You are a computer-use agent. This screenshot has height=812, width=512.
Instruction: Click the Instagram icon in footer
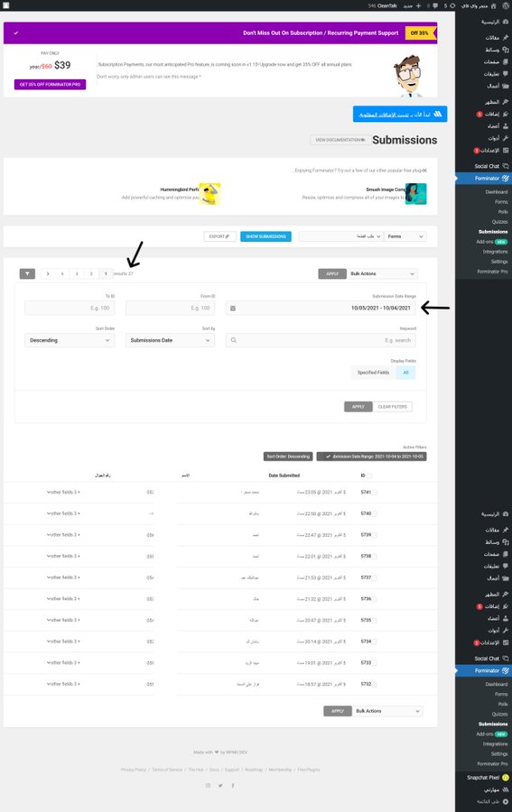(208, 786)
